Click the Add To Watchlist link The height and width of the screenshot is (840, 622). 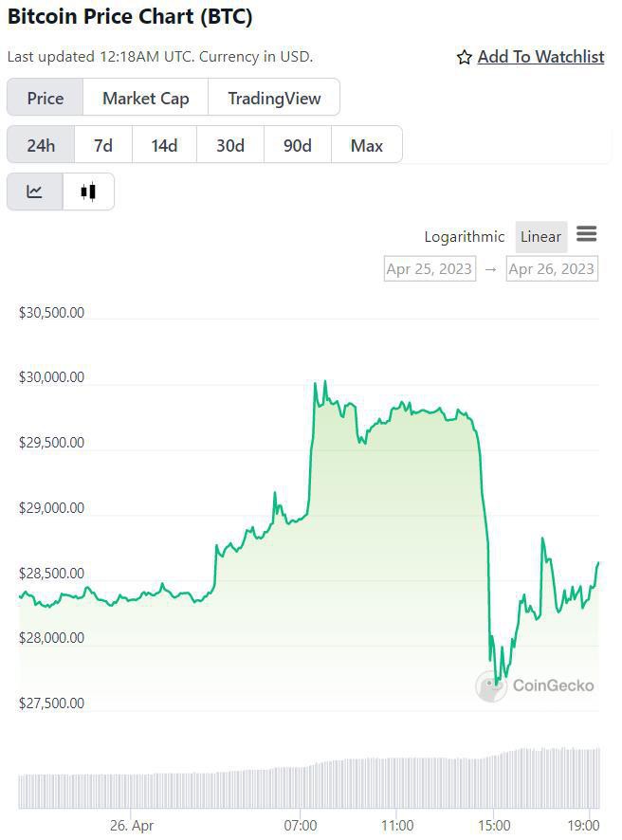[540, 57]
